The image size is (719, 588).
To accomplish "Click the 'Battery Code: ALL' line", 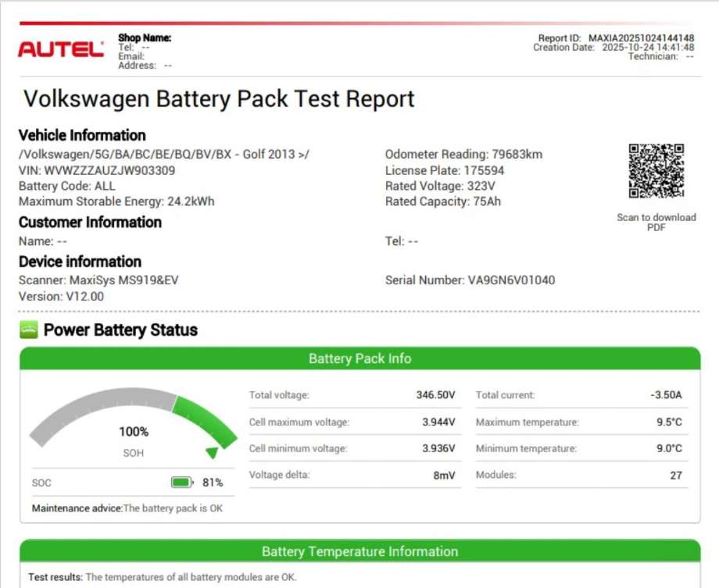I will (x=67, y=186).
